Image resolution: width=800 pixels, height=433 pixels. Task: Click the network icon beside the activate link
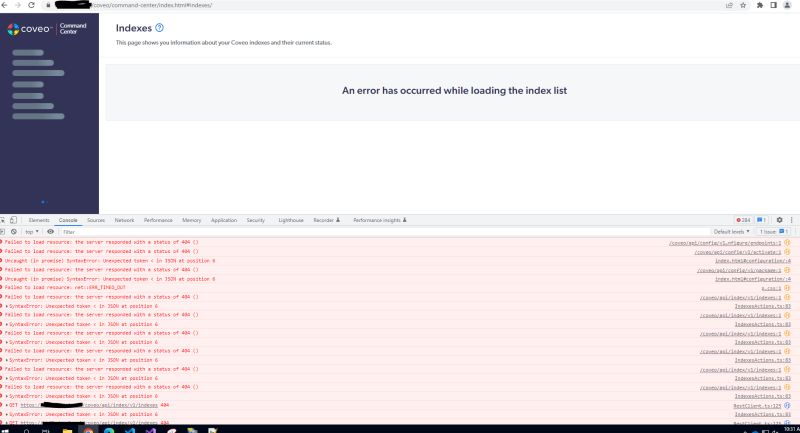point(787,251)
